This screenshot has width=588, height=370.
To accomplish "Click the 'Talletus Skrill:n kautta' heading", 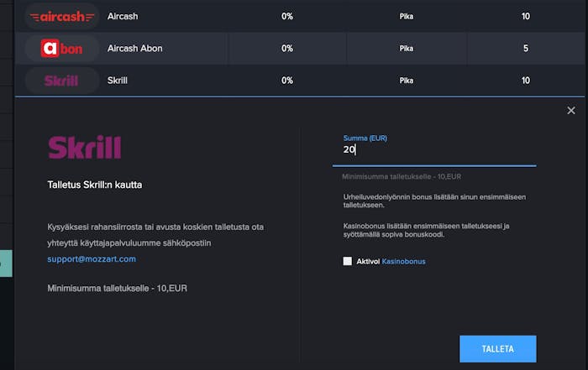I will pyautogui.click(x=95, y=185).
